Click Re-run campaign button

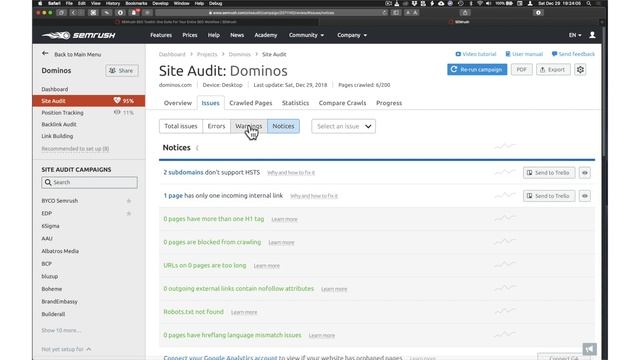[477, 70]
